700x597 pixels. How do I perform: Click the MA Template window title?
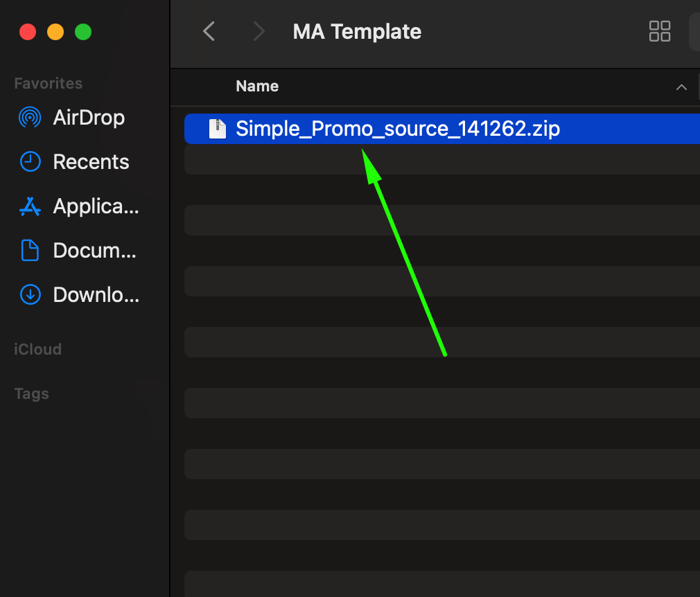pos(357,31)
